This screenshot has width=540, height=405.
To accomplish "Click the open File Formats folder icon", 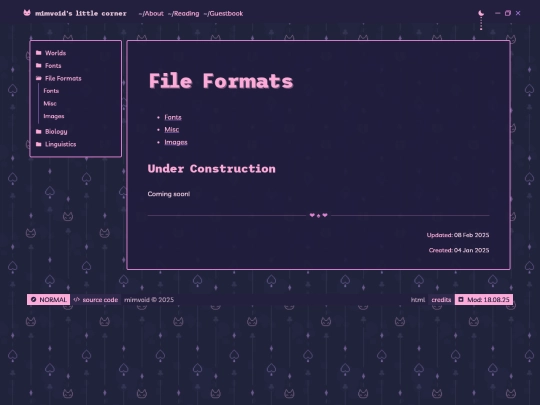I will click(39, 78).
